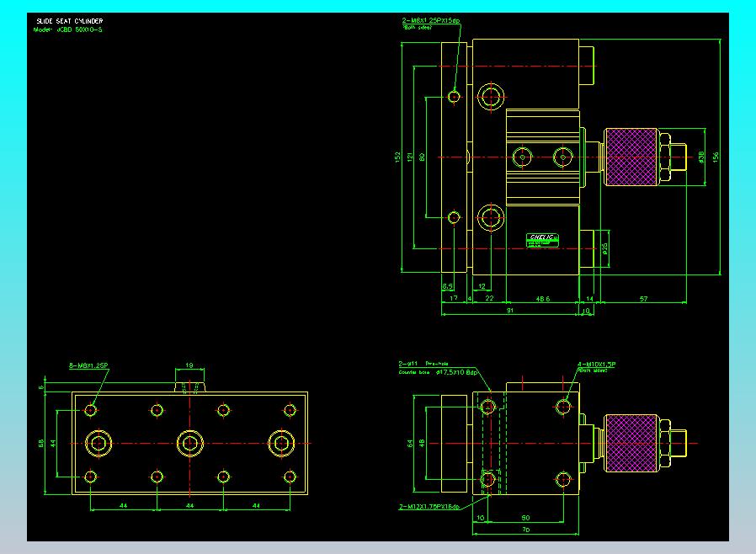Image resolution: width=756 pixels, height=554 pixels.
Task: Click the 58 height dimension of plate
Action: (x=41, y=443)
